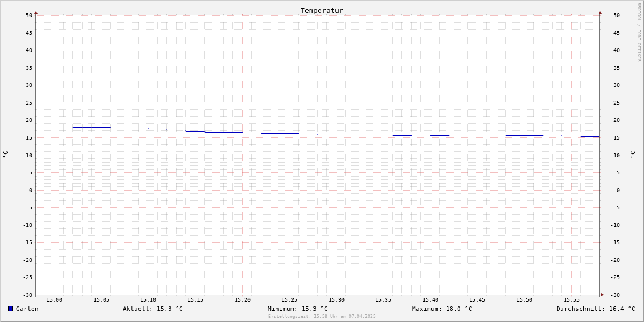Click the Temperatur chart title
This screenshot has width=644, height=322.
tap(322, 10)
